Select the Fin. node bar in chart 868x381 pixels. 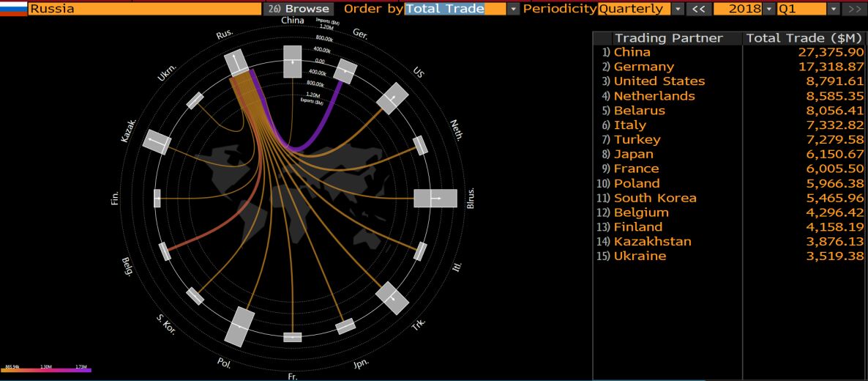pyautogui.click(x=157, y=198)
